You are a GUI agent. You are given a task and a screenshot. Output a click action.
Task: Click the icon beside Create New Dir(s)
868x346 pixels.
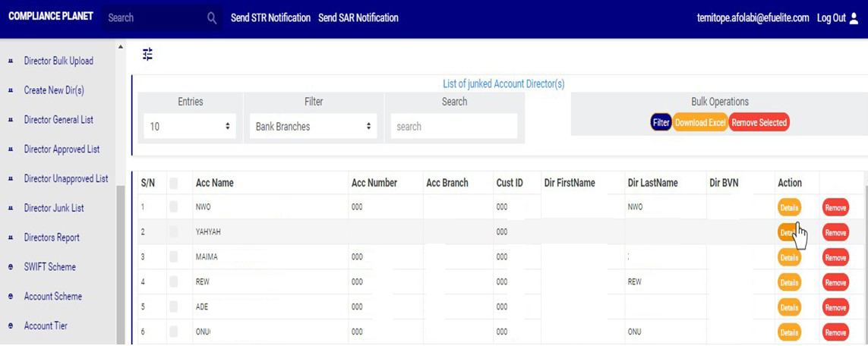coord(11,90)
